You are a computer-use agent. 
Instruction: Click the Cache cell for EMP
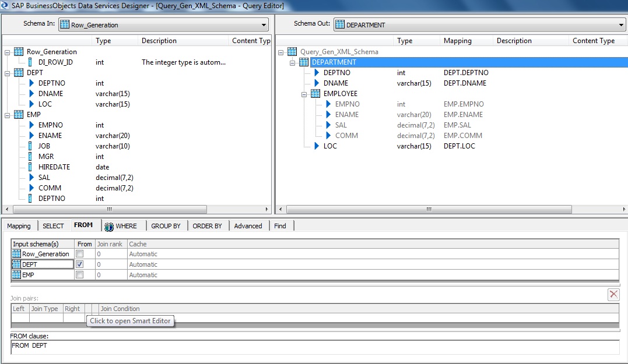pos(373,275)
